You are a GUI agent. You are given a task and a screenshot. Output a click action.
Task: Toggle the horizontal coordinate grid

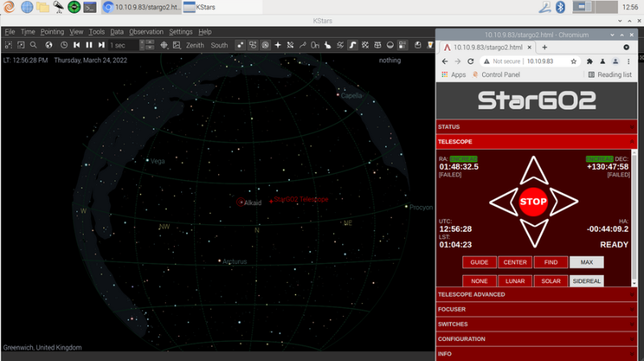[378, 45]
